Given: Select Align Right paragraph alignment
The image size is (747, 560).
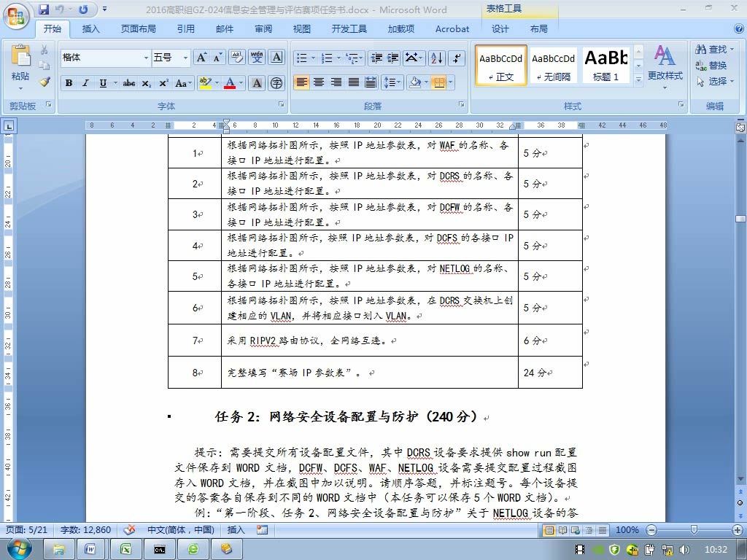Looking at the screenshot, I should pos(336,82).
